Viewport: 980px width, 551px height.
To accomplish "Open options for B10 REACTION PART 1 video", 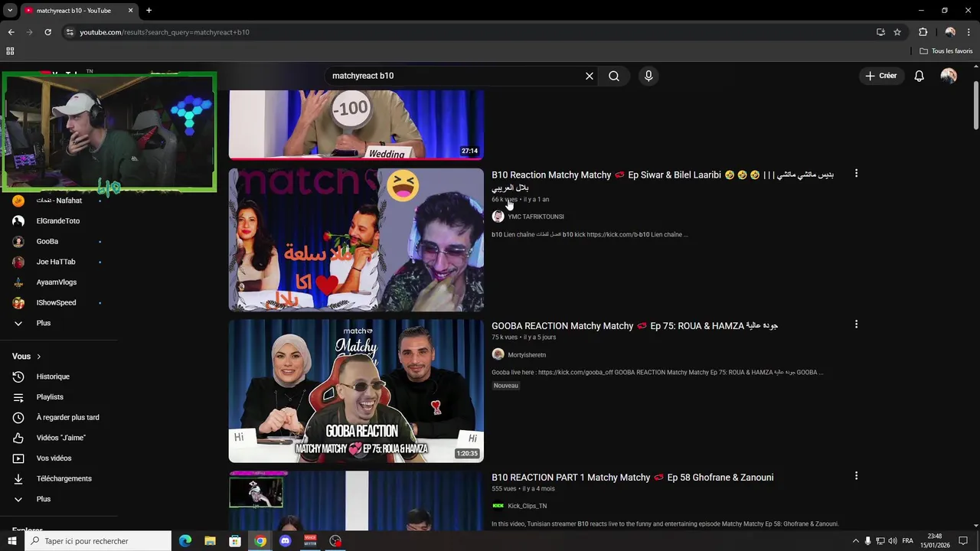I will point(856,476).
